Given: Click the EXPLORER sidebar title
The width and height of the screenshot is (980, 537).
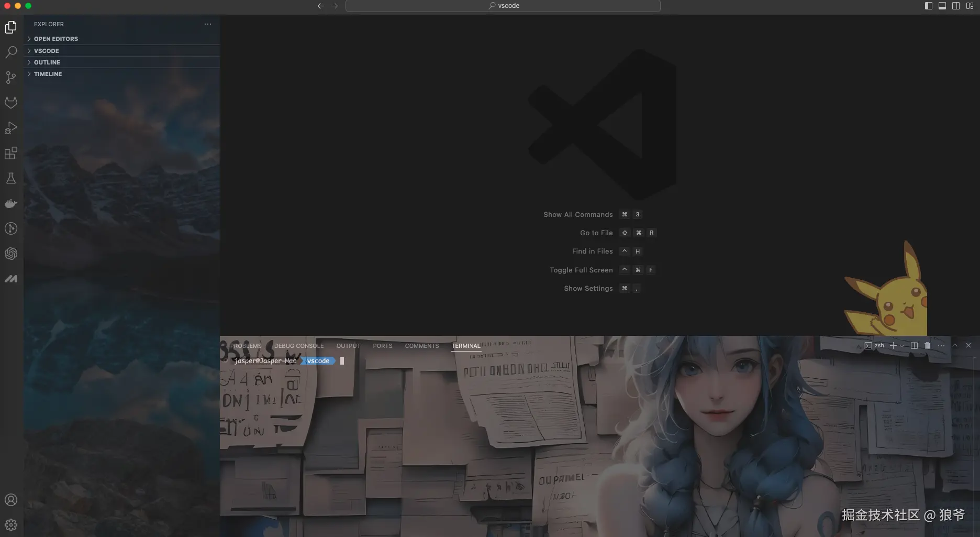Looking at the screenshot, I should click(x=49, y=24).
